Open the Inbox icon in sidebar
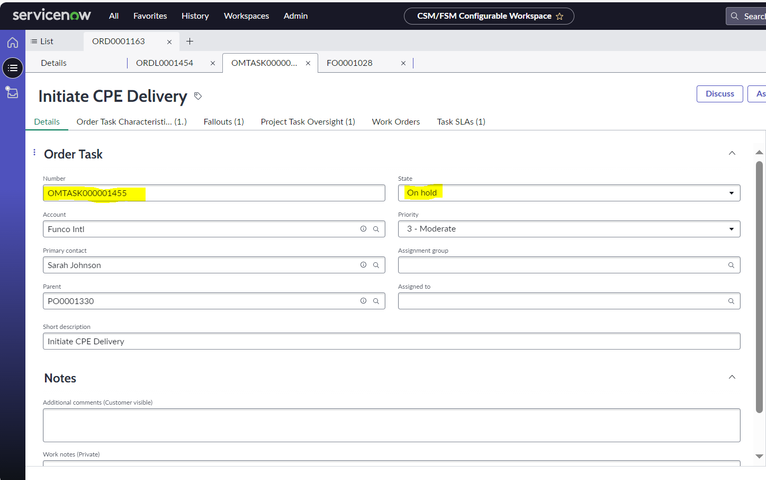The width and height of the screenshot is (766, 480). 12,92
